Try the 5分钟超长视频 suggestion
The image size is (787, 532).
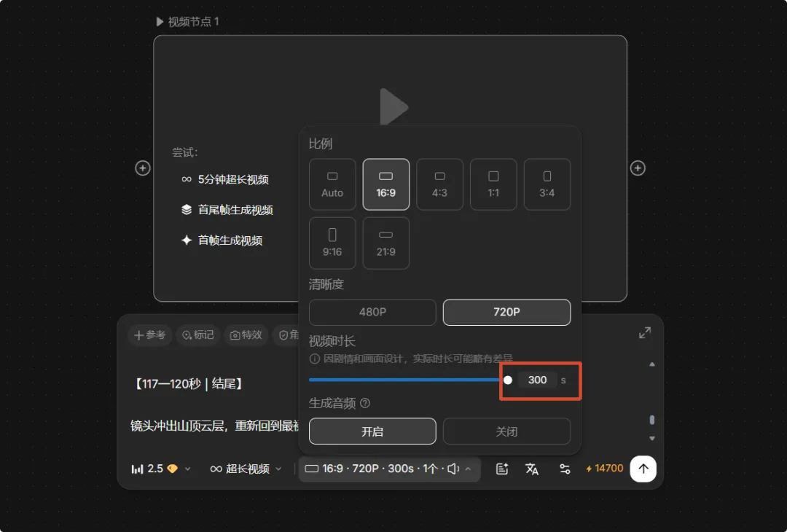(225, 179)
